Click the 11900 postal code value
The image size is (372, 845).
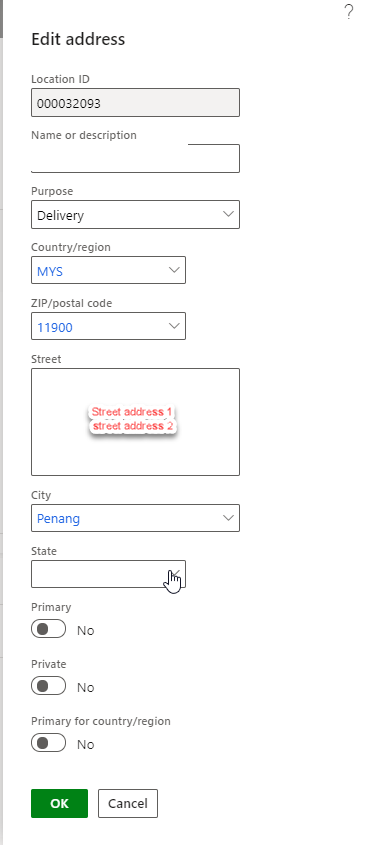point(55,327)
